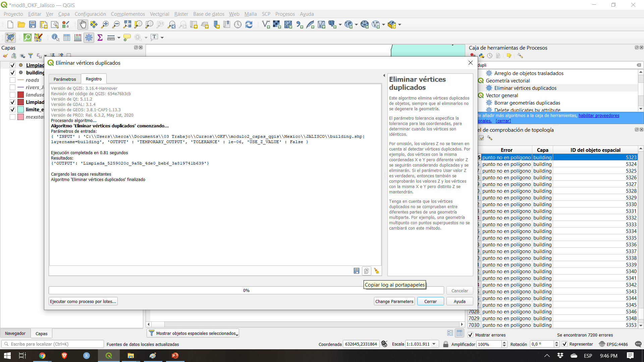Image resolution: width=644 pixels, height=362 pixels.
Task: Open Chrome from the Windows taskbar
Action: [42, 356]
